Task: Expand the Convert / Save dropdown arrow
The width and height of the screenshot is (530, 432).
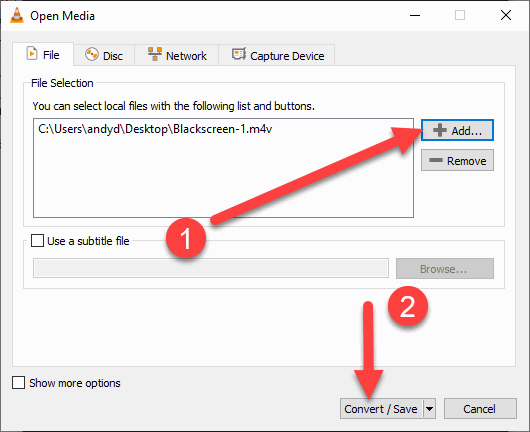Action: (x=429, y=409)
